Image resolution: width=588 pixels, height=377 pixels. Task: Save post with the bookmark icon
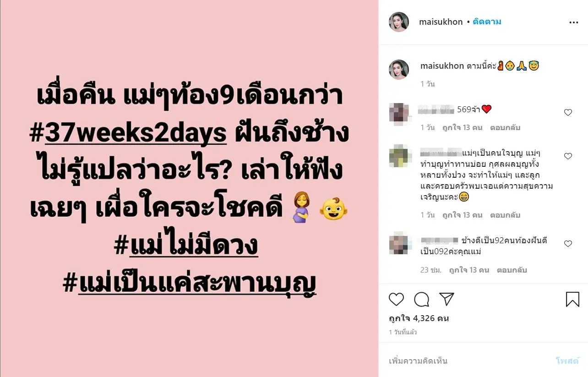click(x=572, y=299)
